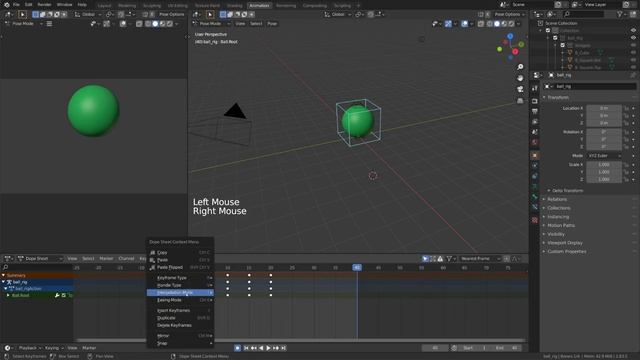Click the red X axis on the gizmo
Viewport: 640px width, 360px height.
(x=515, y=52)
